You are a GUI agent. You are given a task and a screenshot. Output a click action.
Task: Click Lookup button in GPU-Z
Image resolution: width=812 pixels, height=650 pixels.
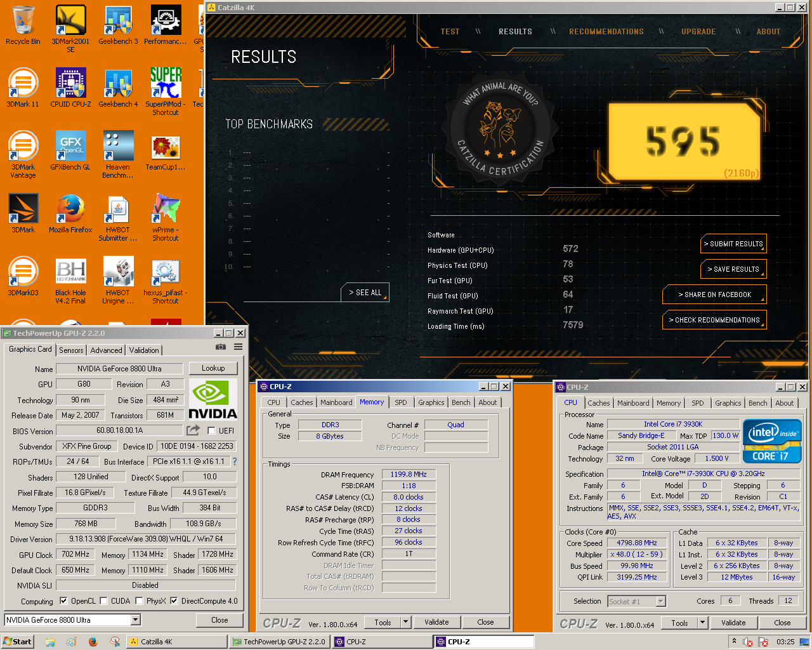pos(213,368)
